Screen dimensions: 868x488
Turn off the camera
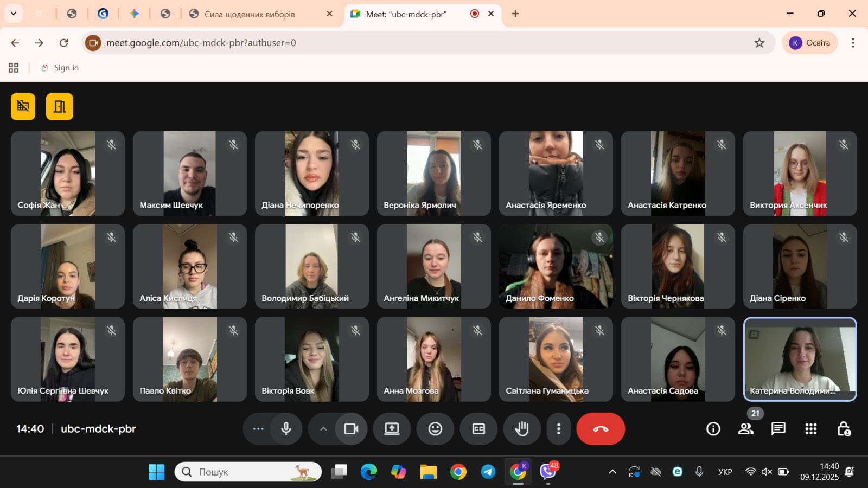coord(352,429)
